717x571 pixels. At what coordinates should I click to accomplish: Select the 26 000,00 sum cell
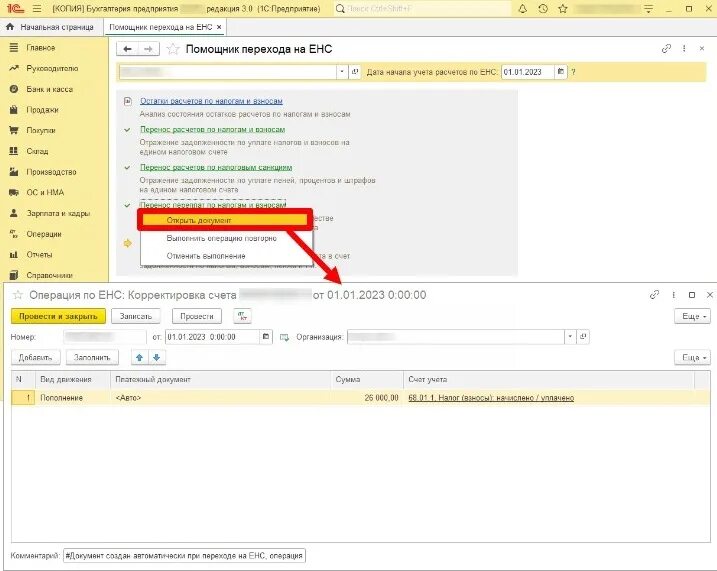click(367, 398)
